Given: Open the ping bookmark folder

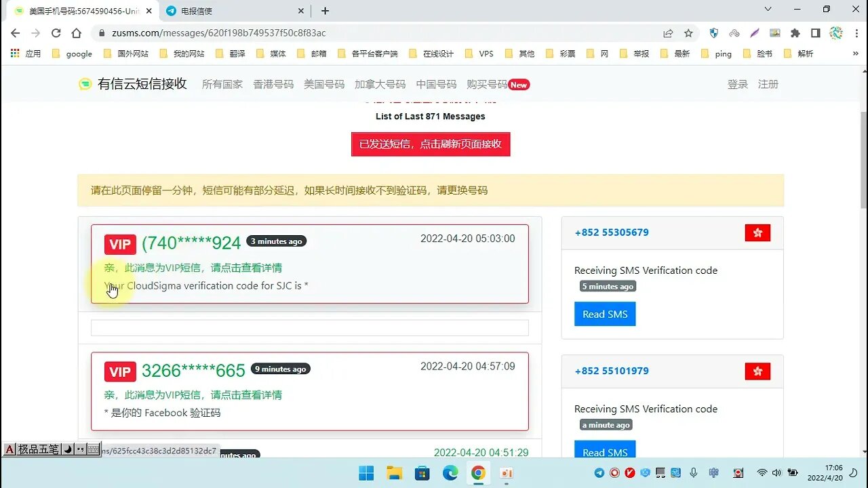Looking at the screenshot, I should click(717, 54).
